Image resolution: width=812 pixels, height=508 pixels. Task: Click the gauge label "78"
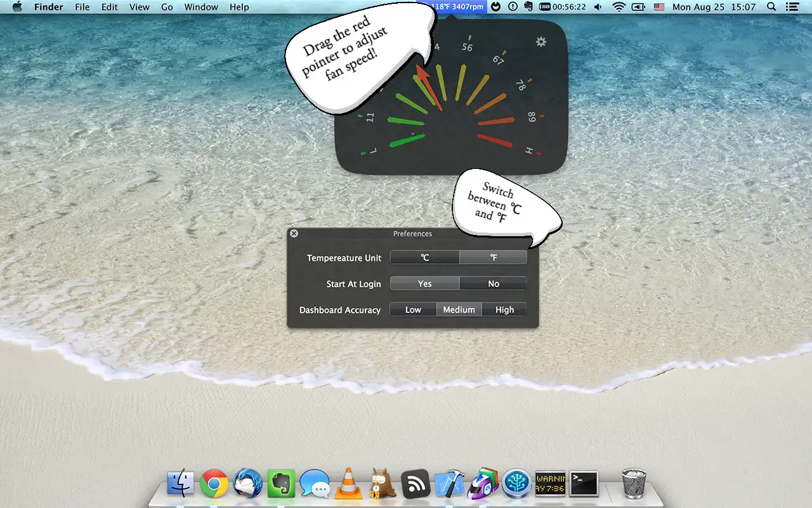coord(521,85)
